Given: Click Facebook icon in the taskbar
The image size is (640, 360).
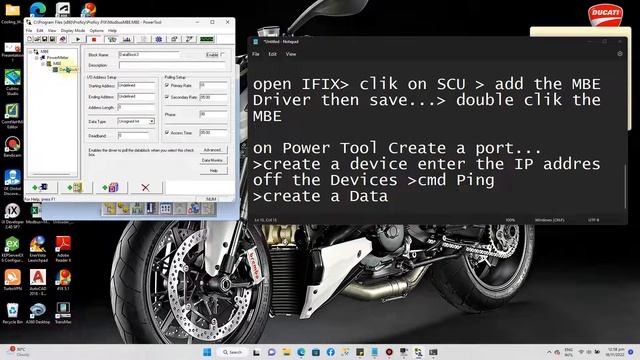Looking at the screenshot, I should click(x=330, y=352).
